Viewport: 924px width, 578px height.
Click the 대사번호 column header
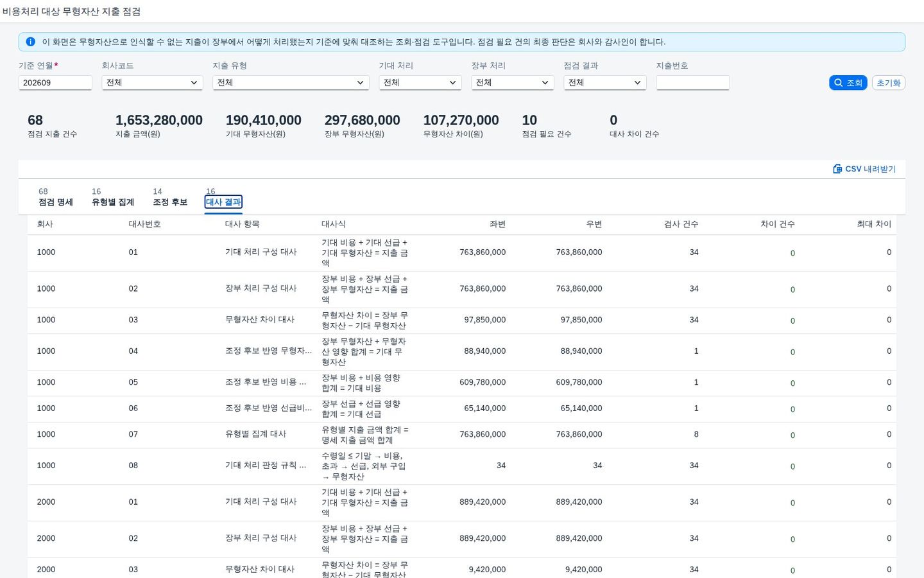click(x=145, y=224)
